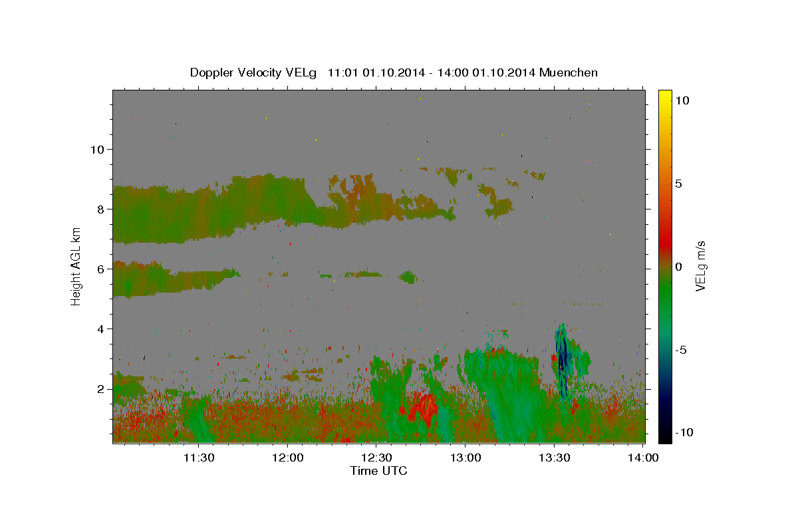The height and width of the screenshot is (532, 798).
Task: Click the colorbar value -5 label
Action: pyautogui.click(x=680, y=349)
